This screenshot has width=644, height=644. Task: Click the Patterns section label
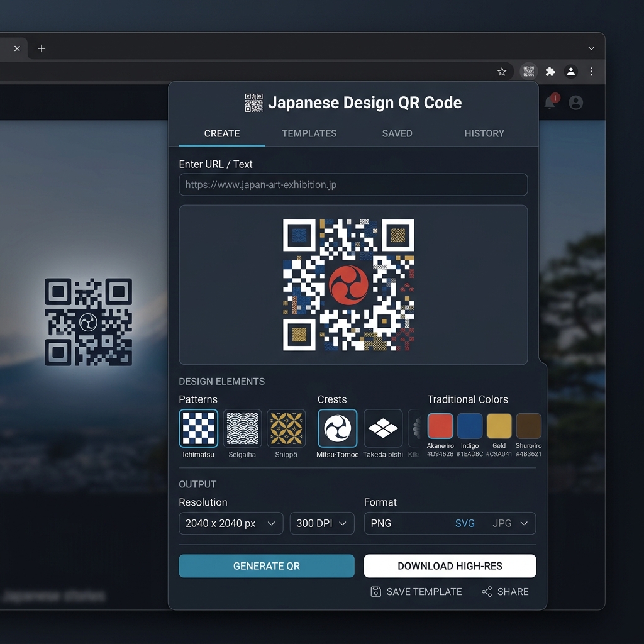tap(198, 399)
